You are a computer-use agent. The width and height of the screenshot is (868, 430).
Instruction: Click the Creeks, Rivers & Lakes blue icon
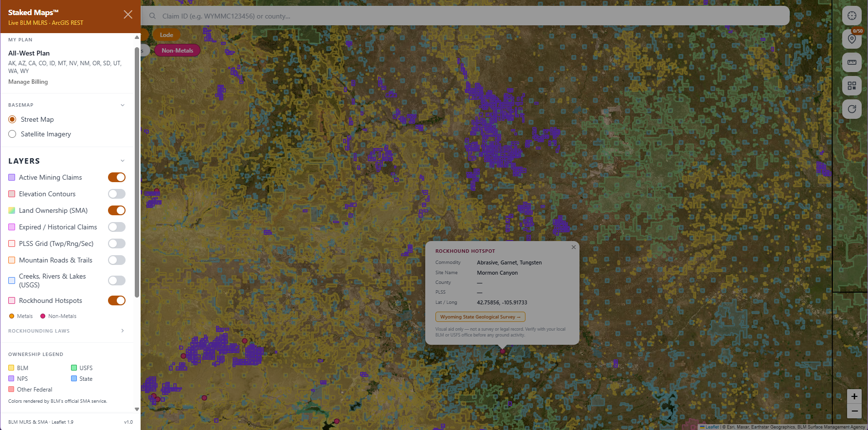[12, 280]
